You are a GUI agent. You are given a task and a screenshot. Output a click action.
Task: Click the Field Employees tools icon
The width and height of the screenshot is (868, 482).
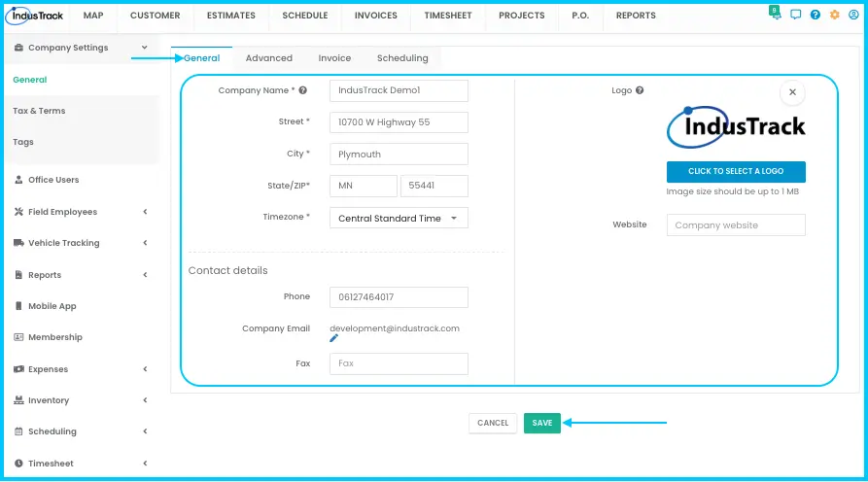(x=18, y=212)
